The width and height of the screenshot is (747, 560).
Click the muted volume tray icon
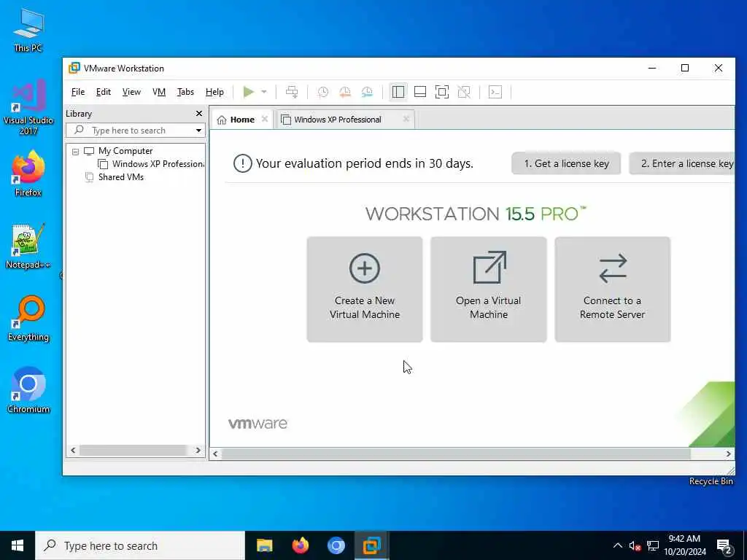pyautogui.click(x=635, y=546)
